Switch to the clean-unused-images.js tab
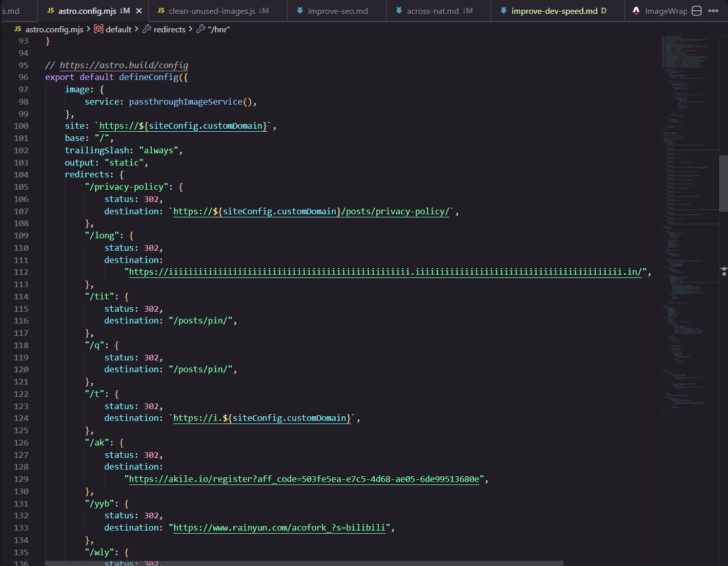Viewport: 728px width, 566px height. pos(211,11)
